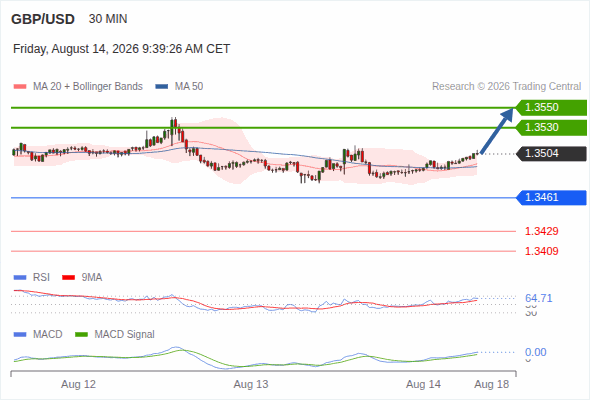Click the 1.3461 blue pivot tag
Viewport: 590px width, 400px height.
coord(551,198)
